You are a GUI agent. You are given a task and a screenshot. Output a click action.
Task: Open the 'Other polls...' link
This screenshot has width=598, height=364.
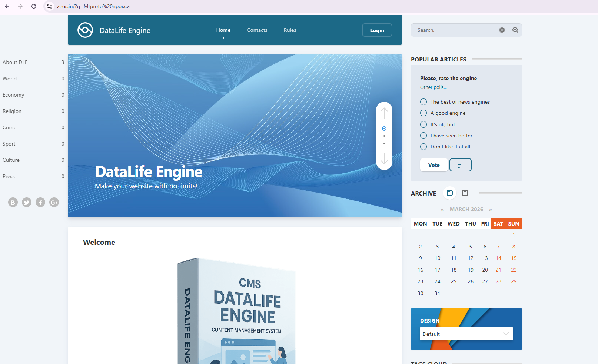tap(433, 87)
